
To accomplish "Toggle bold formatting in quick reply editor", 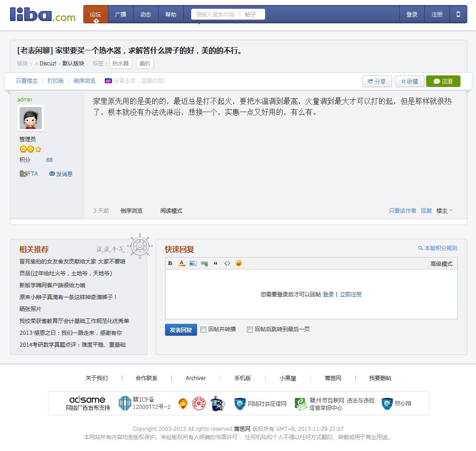I will [170, 263].
